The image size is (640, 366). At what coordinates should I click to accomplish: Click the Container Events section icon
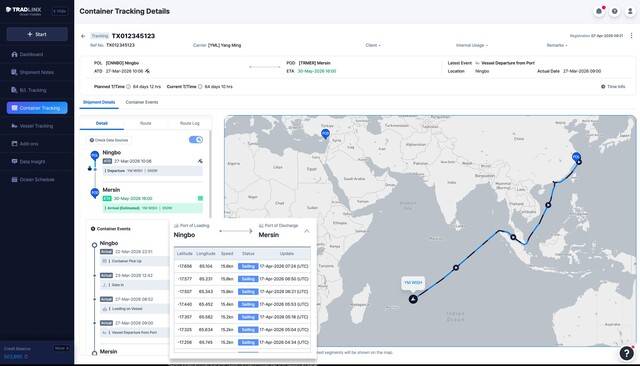[x=93, y=228]
